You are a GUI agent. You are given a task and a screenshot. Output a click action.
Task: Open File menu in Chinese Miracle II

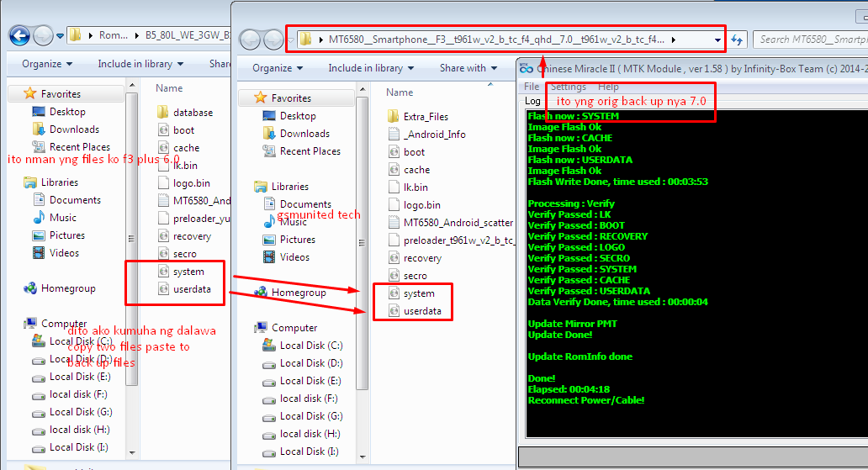coord(532,87)
